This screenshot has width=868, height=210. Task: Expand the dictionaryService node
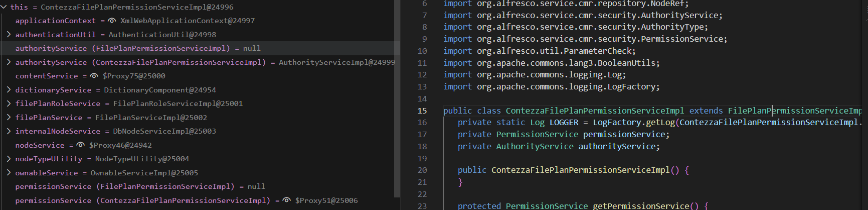(x=9, y=90)
